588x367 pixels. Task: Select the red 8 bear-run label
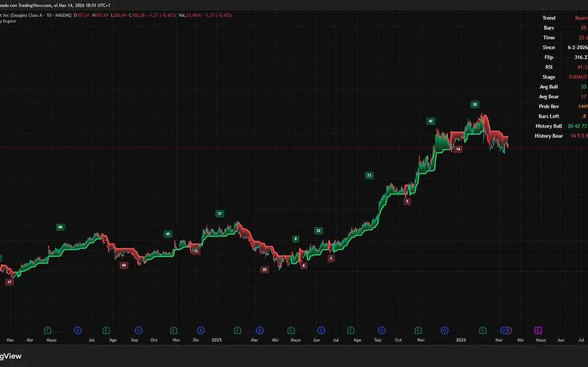[304, 266]
